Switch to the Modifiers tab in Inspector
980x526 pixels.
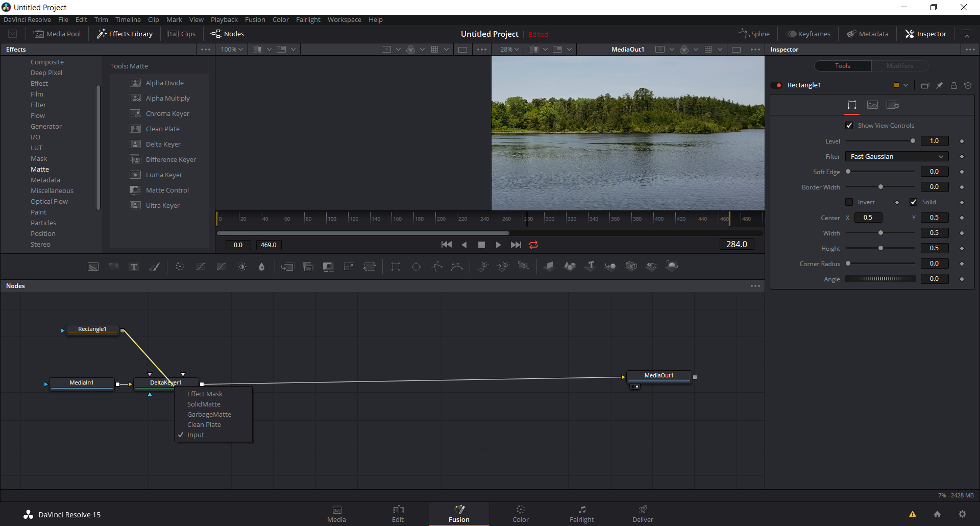899,66
